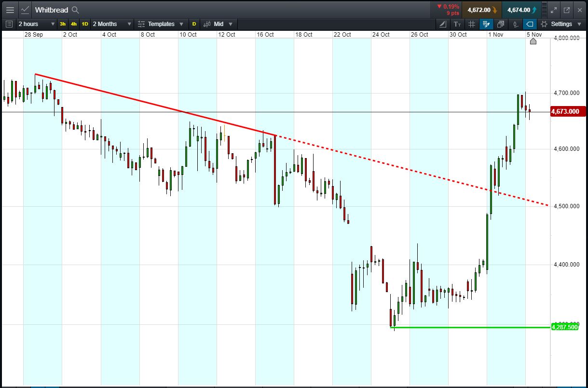Open the ladder depth icon next to buy price
Viewport: 588px width, 388px height.
(545, 10)
